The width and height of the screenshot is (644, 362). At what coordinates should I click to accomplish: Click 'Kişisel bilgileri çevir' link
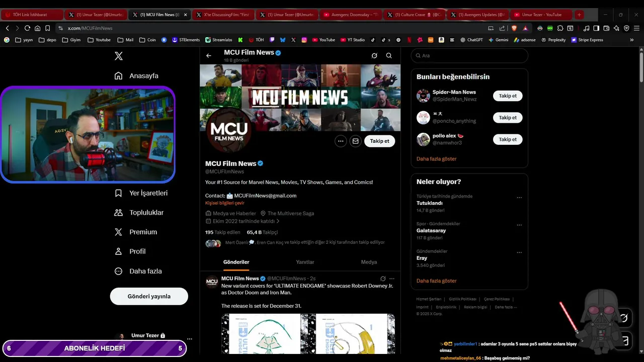pyautogui.click(x=225, y=203)
